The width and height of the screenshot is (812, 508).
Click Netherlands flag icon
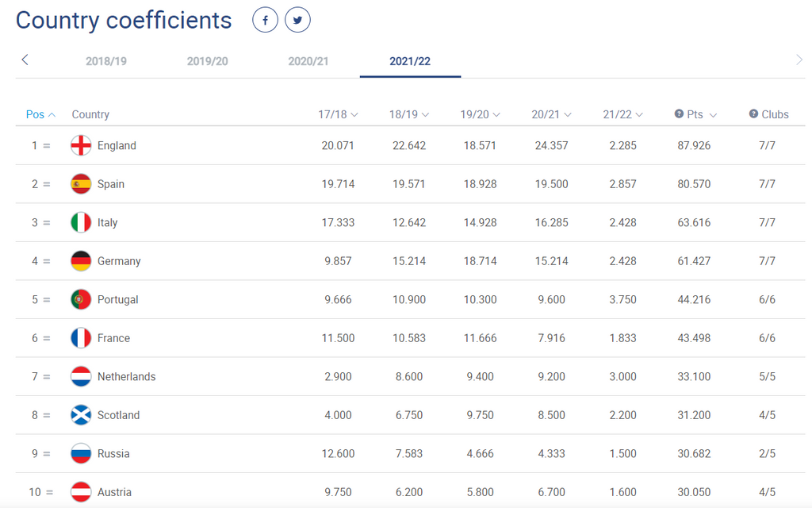81,376
